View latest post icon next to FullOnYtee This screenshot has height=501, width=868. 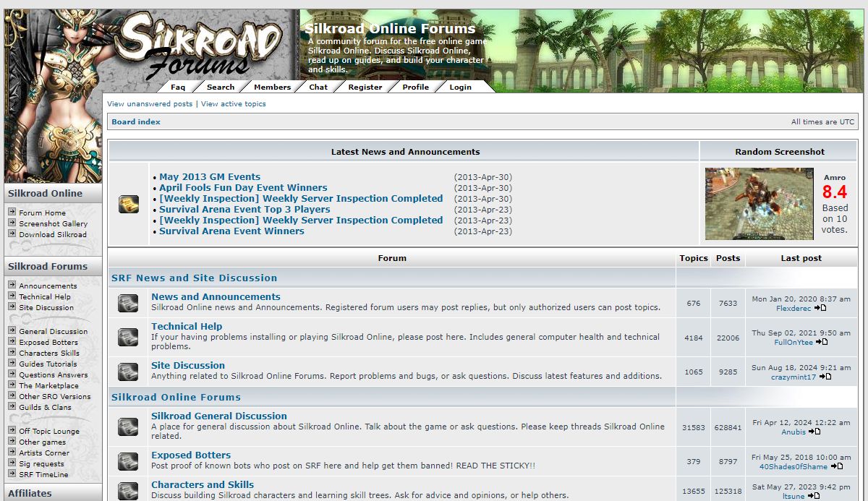(x=822, y=343)
